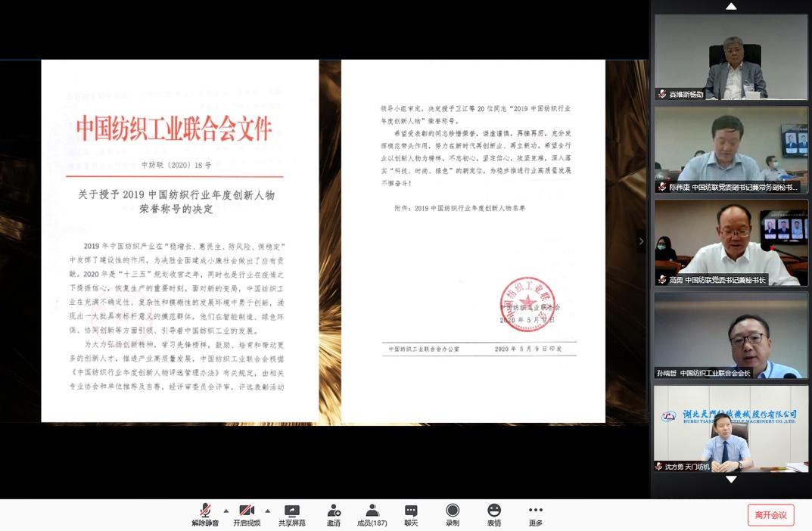This screenshot has width=812, height=531.
Task: Open the 邀请 invite icon
Action: (x=333, y=514)
